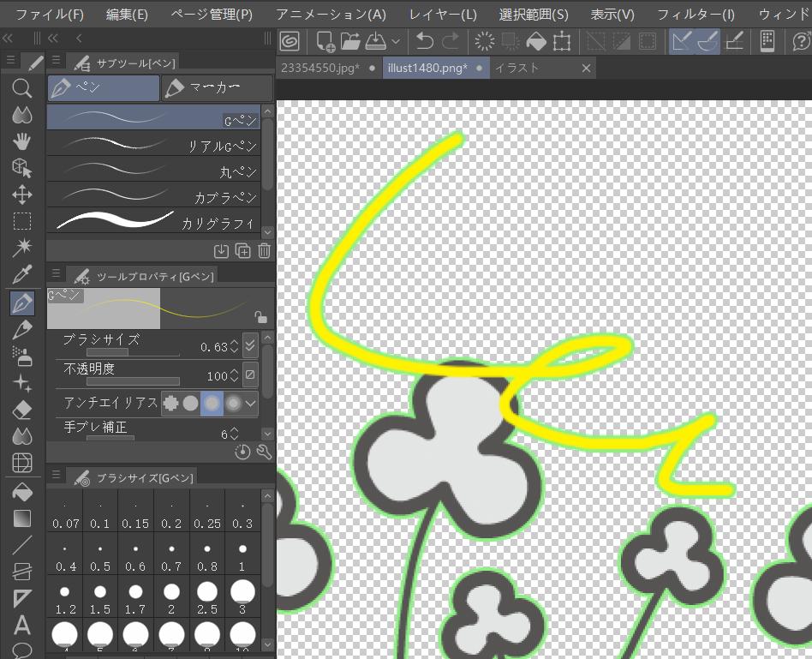This screenshot has width=812, height=659.
Task: Click the brush size stepper arrows
Action: [x=234, y=345]
